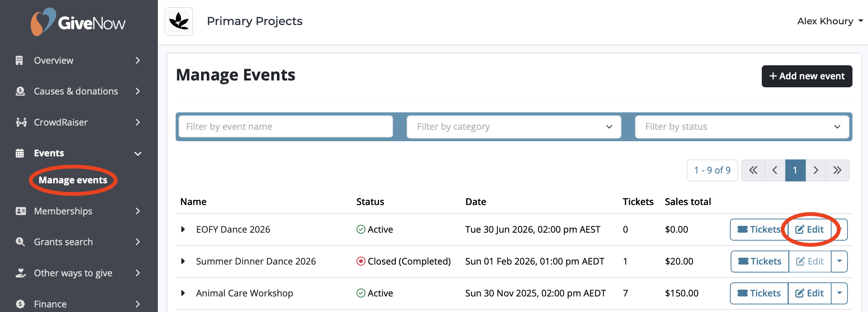Expand the Animal Care Workshop row
The width and height of the screenshot is (868, 312).
click(183, 293)
